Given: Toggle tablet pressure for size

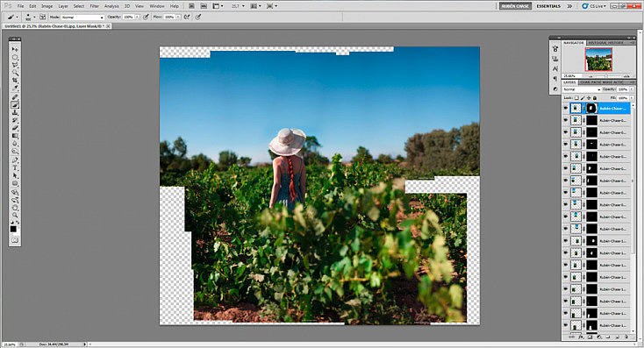Looking at the screenshot, I should [x=198, y=18].
